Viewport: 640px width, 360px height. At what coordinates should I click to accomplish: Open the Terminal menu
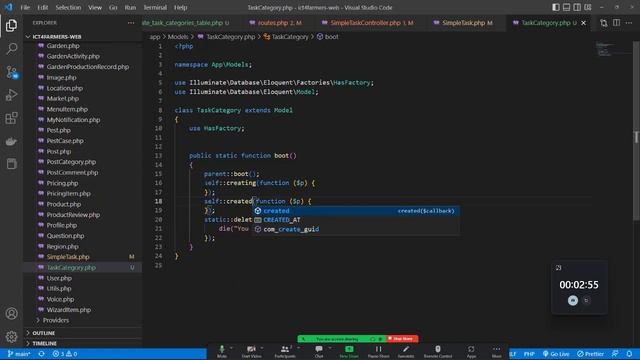pos(155,7)
